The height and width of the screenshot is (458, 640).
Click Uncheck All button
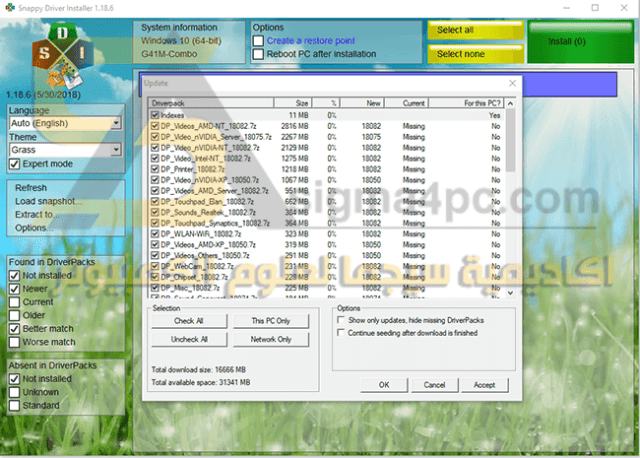(189, 340)
